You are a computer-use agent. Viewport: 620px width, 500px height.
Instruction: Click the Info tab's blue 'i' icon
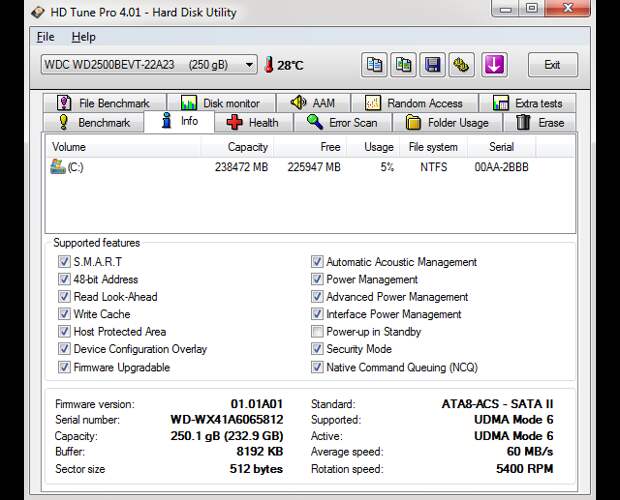point(167,121)
